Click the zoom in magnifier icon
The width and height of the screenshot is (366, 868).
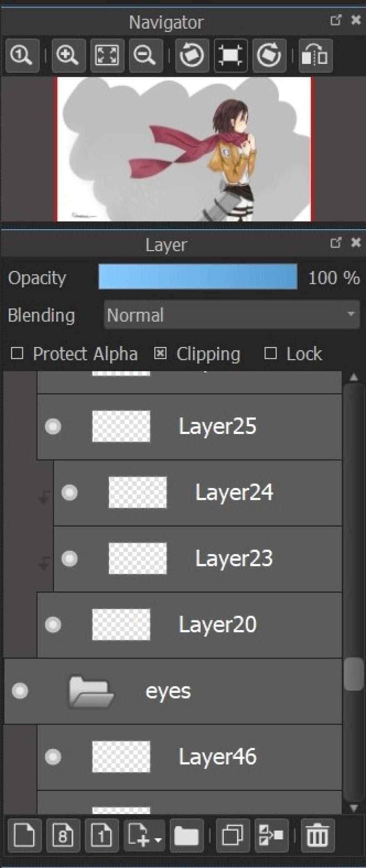pos(68,56)
